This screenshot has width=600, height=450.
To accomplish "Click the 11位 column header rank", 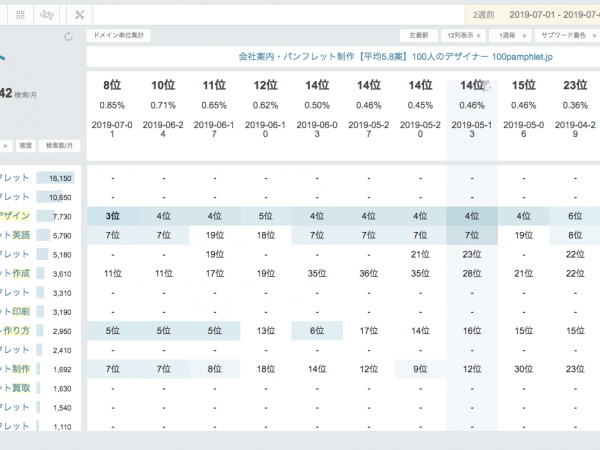I will pos(214,85).
